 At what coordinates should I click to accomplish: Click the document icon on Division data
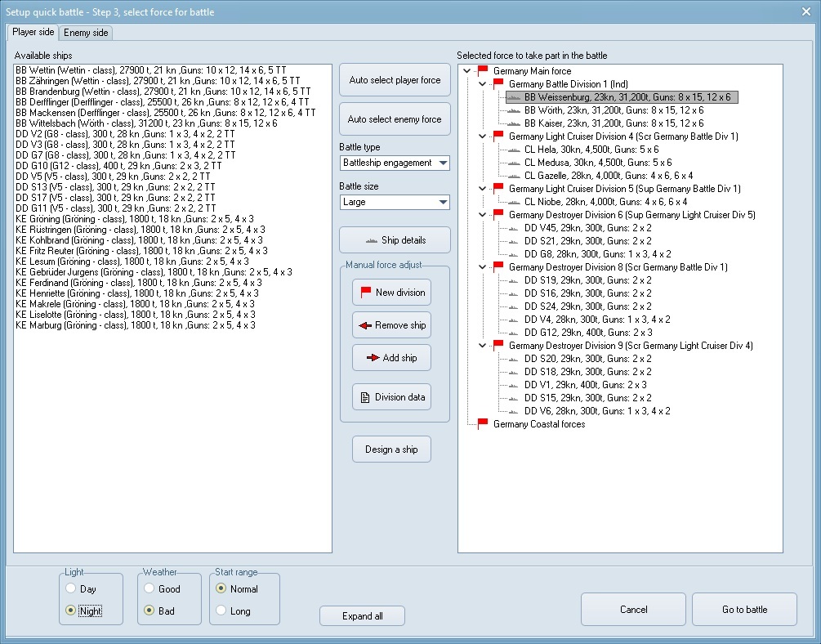pyautogui.click(x=365, y=398)
